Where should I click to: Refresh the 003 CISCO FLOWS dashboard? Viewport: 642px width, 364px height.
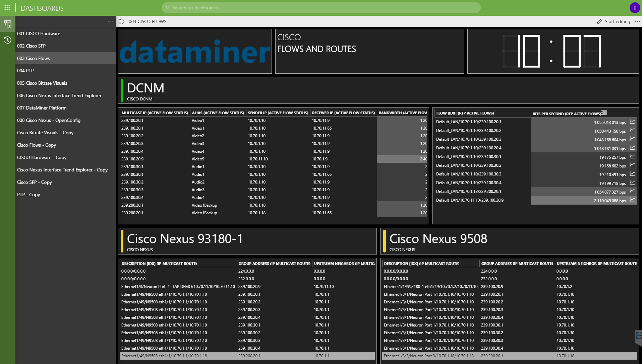tap(121, 21)
